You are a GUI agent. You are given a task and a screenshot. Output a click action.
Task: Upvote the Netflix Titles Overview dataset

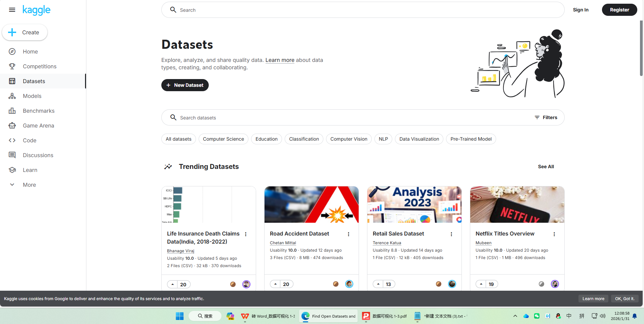tap(481, 284)
